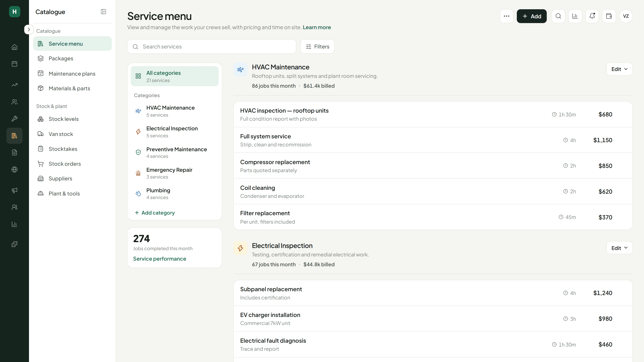The width and height of the screenshot is (644, 362).
Task: Open the calendar icon in the left rail
Action: coord(14,64)
